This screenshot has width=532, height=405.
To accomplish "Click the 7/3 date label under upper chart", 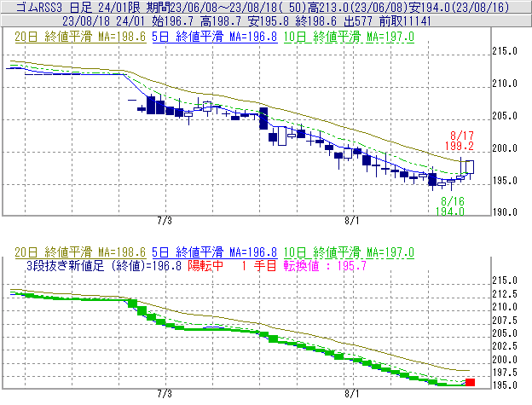I will click(165, 221).
